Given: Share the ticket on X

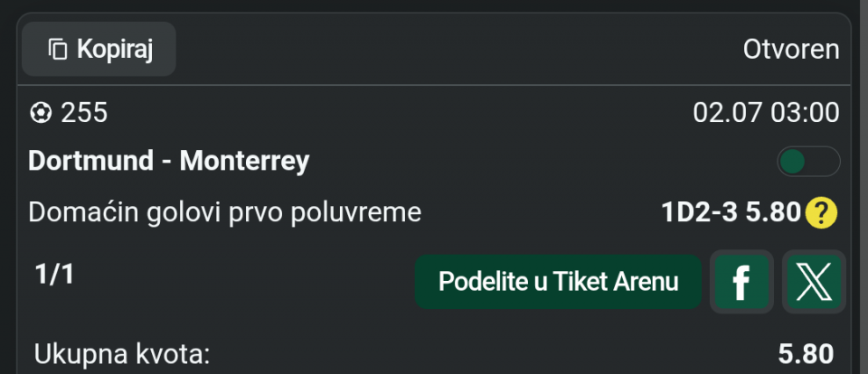Looking at the screenshot, I should tap(814, 282).
